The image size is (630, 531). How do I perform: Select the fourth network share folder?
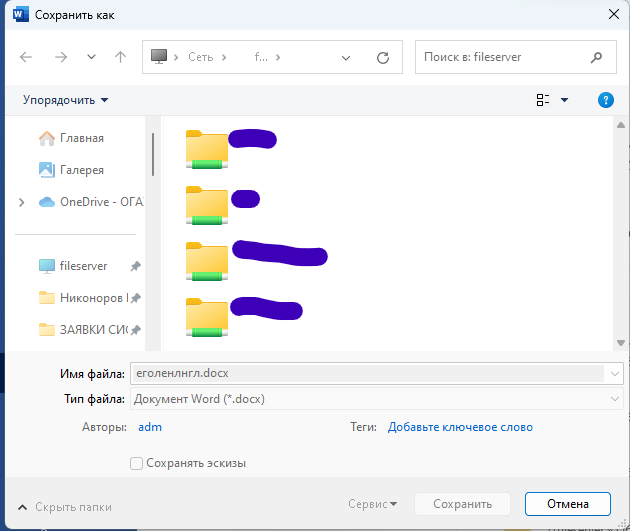tap(207, 317)
